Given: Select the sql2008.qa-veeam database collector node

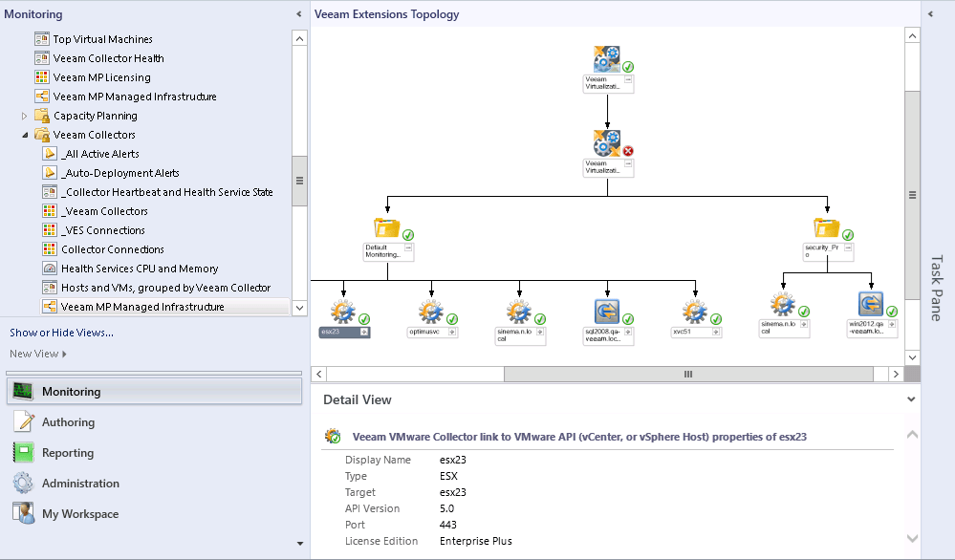Looking at the screenshot, I should 607,311.
